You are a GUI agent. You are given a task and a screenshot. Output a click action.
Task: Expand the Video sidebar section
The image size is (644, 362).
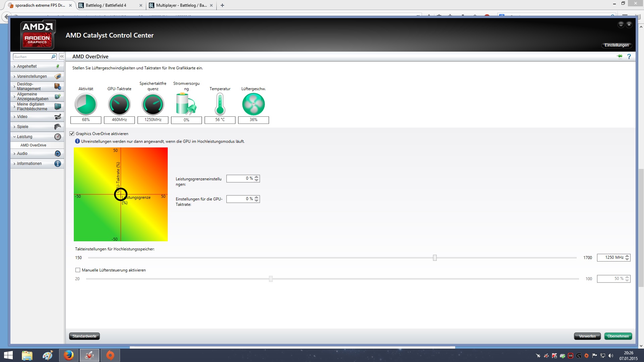(x=22, y=117)
